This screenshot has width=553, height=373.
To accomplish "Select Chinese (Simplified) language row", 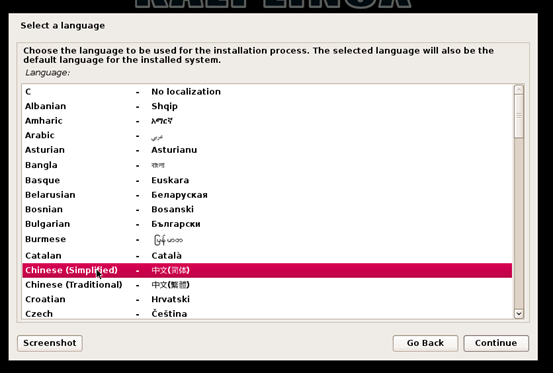I will pos(267,270).
